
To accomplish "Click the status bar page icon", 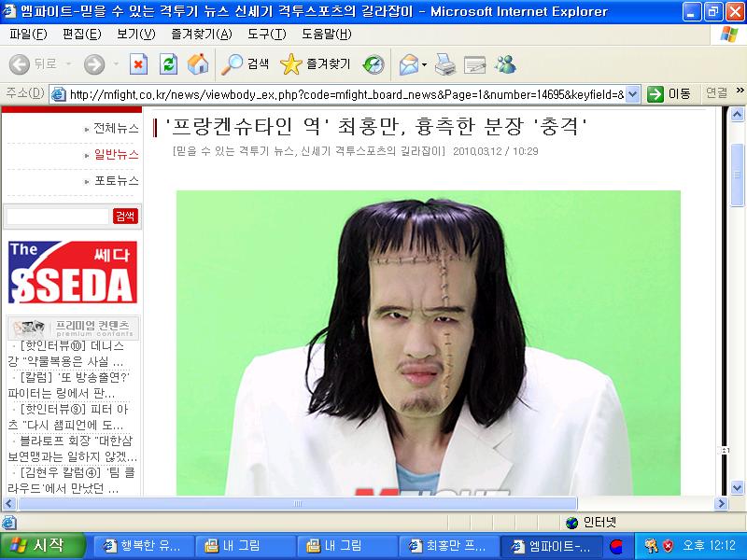I will click(x=8, y=523).
